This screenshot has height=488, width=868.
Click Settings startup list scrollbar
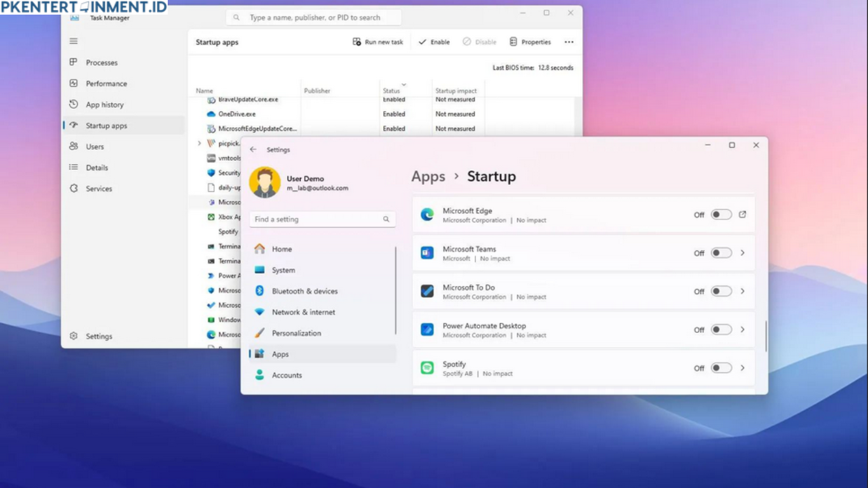click(x=766, y=337)
